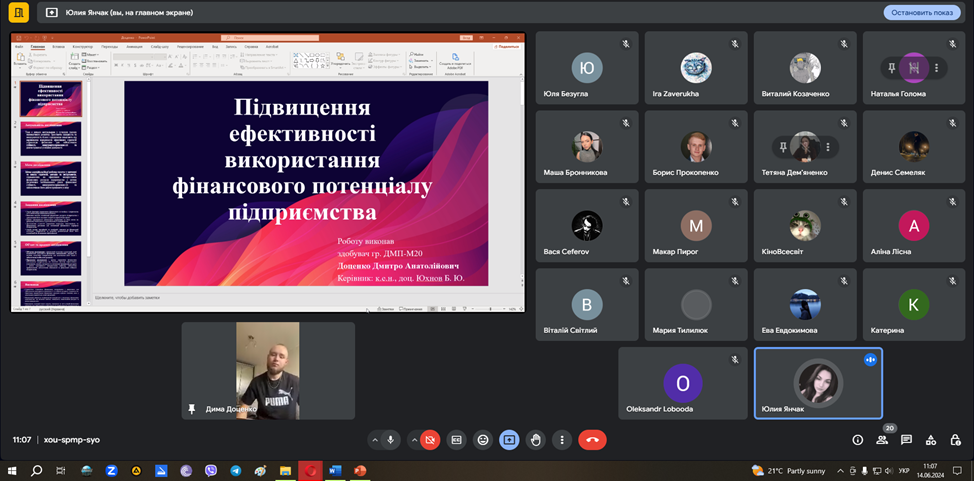Click Create Adobe PDF ribbon icon
Image resolution: width=974 pixels, height=481 pixels.
[x=455, y=59]
